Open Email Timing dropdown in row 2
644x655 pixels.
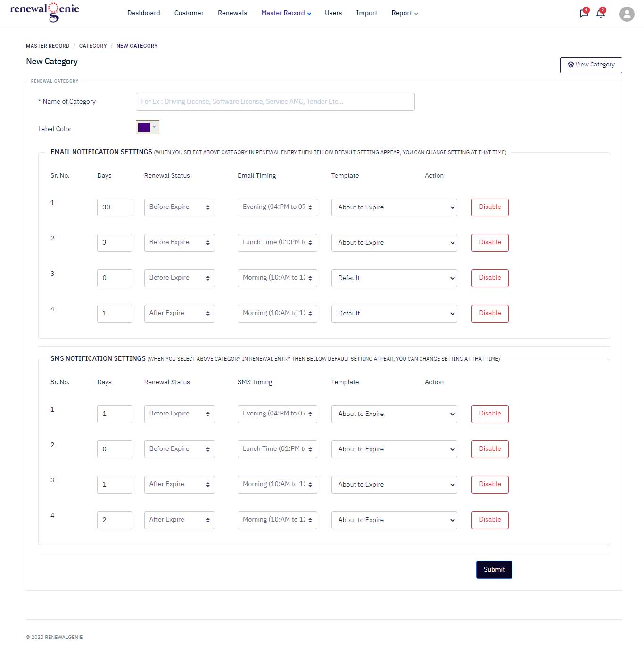[277, 243]
